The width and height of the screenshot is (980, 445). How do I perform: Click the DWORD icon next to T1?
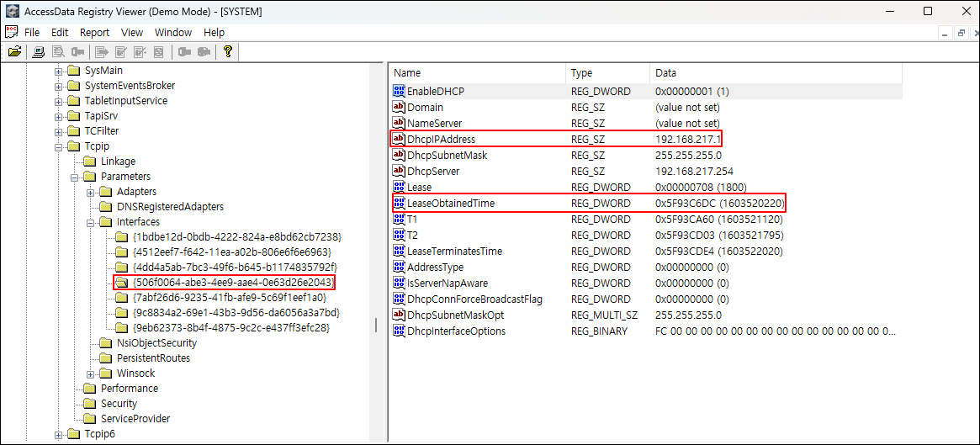[399, 219]
